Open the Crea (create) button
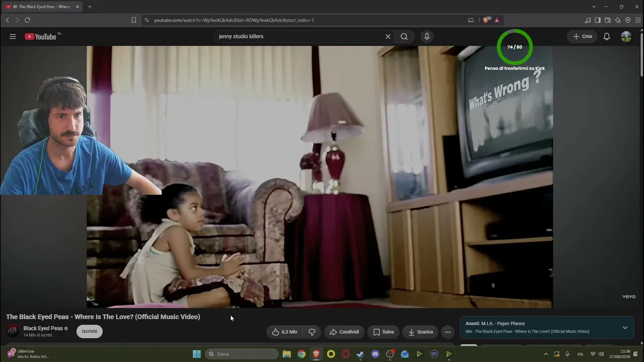The image size is (644, 362). pos(582,36)
